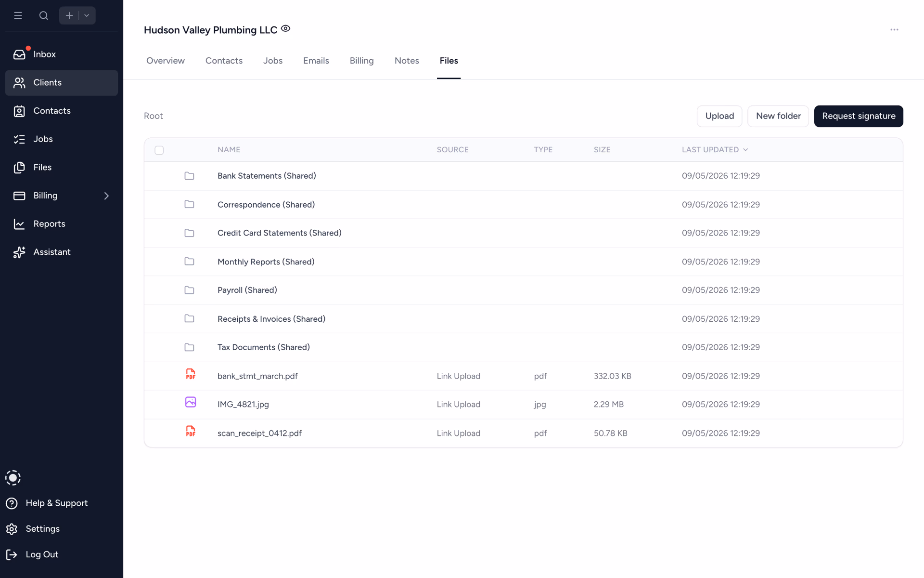Toggle the eye icon beside client name
Screen dimensions: 924x578
(x=285, y=29)
